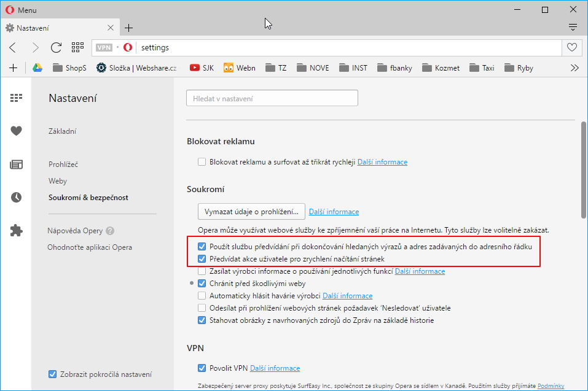Open INST bookmark folder
The width and height of the screenshot is (588, 391).
tap(353, 68)
